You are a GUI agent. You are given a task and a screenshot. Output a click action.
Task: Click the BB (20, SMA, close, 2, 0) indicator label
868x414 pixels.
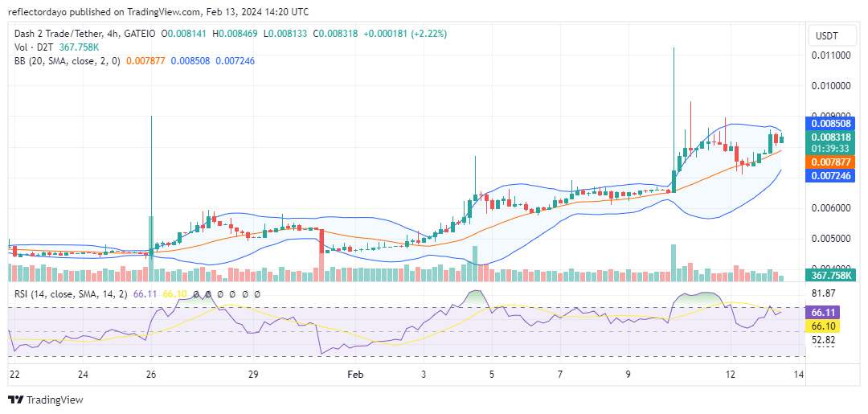67,61
